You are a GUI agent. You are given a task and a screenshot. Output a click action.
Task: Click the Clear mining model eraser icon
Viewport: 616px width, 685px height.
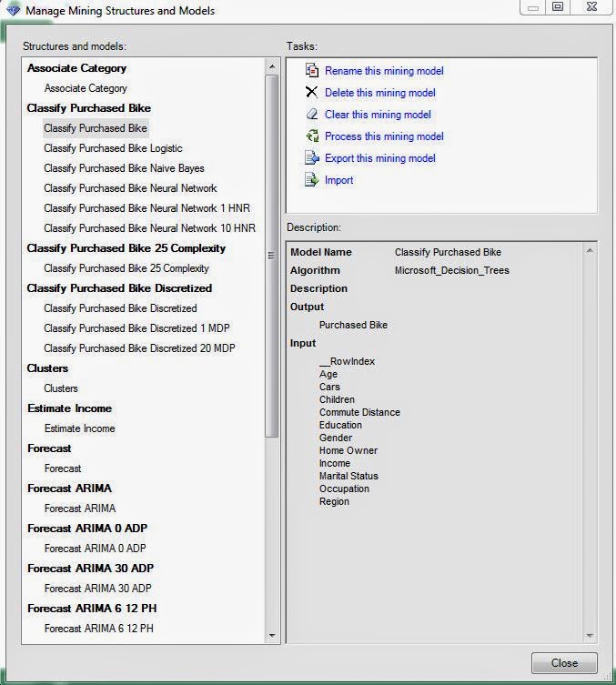click(312, 114)
